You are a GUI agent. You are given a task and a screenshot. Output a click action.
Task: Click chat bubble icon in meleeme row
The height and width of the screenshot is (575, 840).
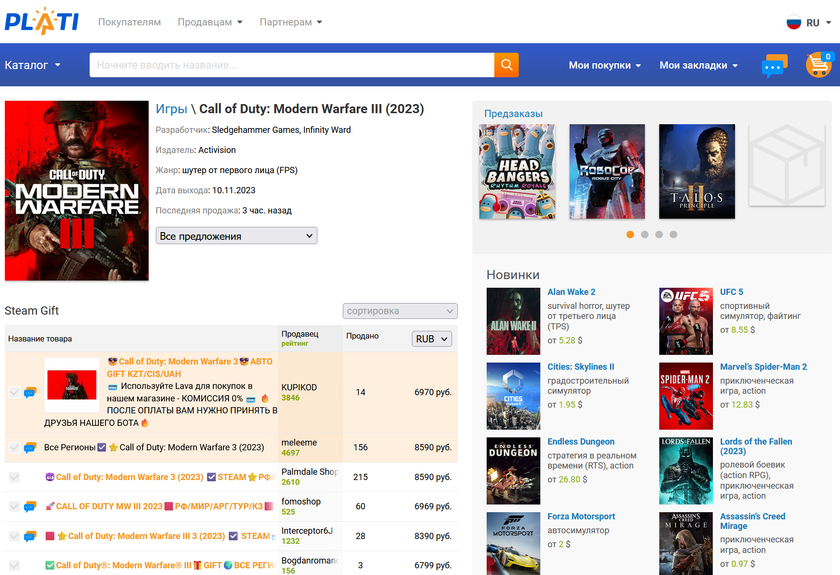[30, 447]
